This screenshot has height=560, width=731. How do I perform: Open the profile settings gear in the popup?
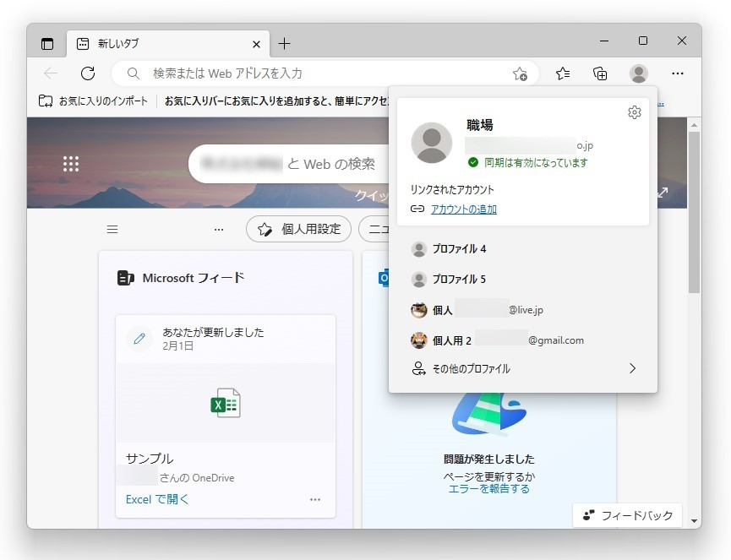tap(634, 111)
